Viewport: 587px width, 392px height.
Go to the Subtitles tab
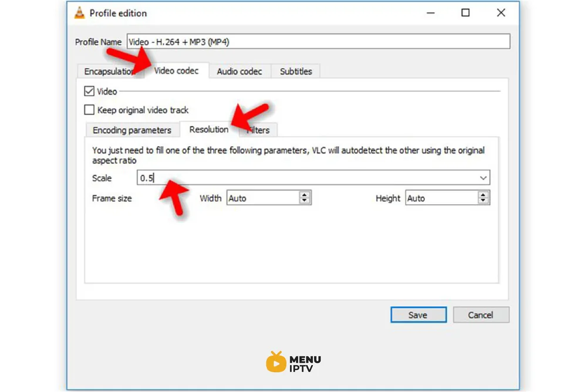(296, 71)
